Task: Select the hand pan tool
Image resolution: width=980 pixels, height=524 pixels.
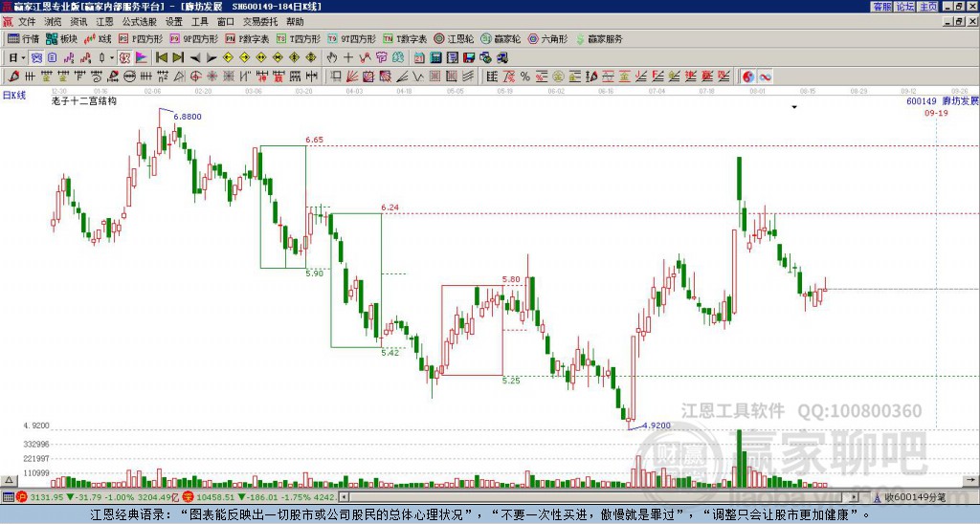Action: point(331,58)
